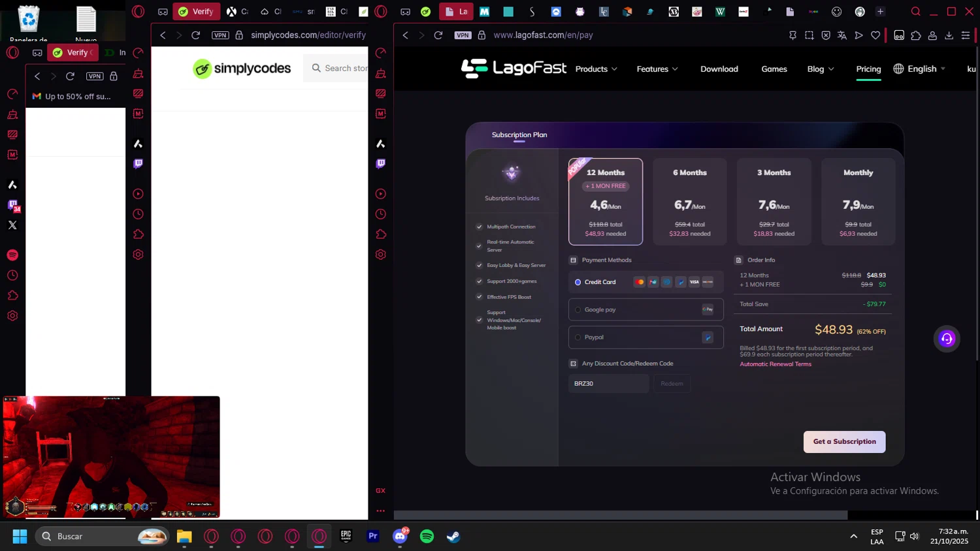Image resolution: width=980 pixels, height=551 pixels.
Task: Open history clock in LagoFast window sidebar
Action: pos(381,214)
